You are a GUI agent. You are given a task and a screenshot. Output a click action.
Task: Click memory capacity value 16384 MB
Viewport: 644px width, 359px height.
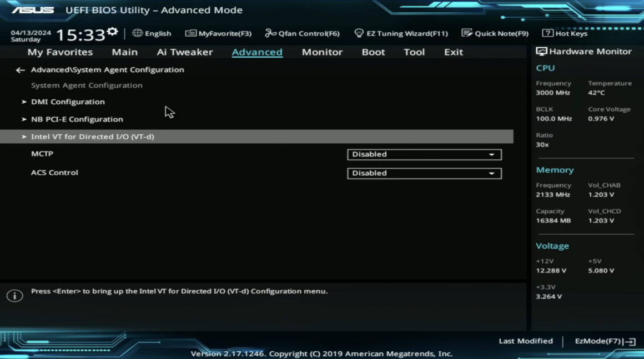(554, 221)
